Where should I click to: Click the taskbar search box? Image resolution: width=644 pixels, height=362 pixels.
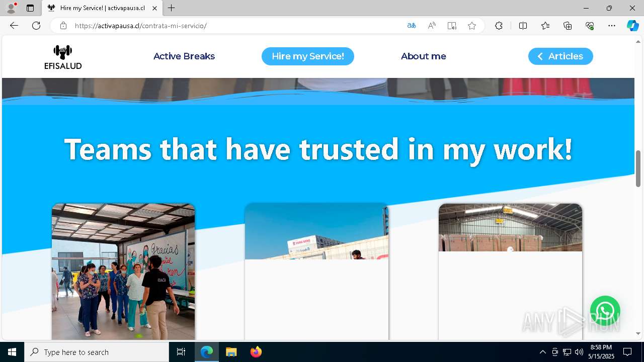(x=97, y=352)
